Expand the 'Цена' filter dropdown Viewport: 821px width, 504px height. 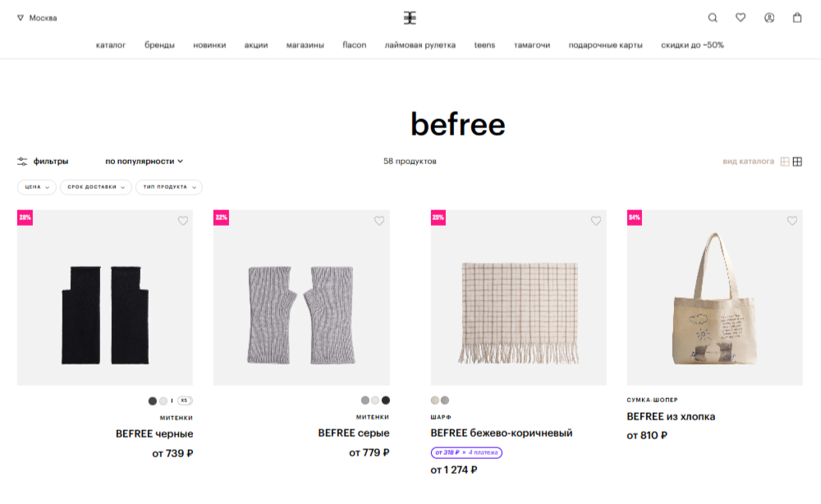click(x=37, y=187)
